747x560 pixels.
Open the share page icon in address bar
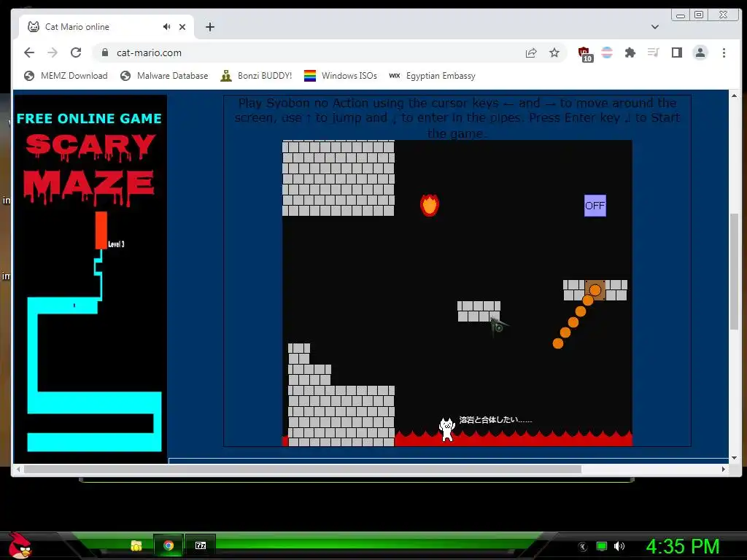531,52
